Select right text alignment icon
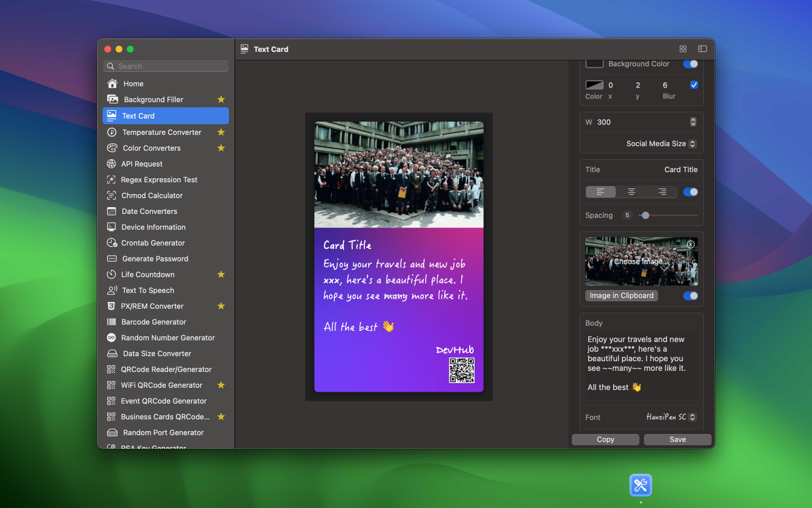812x508 pixels. coord(662,192)
